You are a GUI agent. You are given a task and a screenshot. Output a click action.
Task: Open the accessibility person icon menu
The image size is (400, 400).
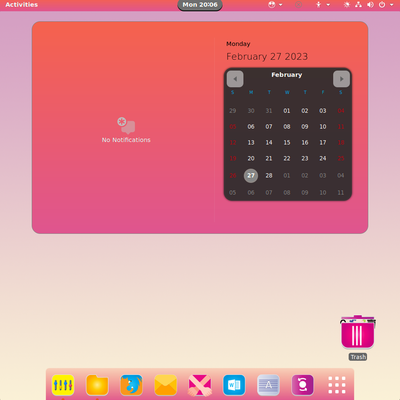319,5
